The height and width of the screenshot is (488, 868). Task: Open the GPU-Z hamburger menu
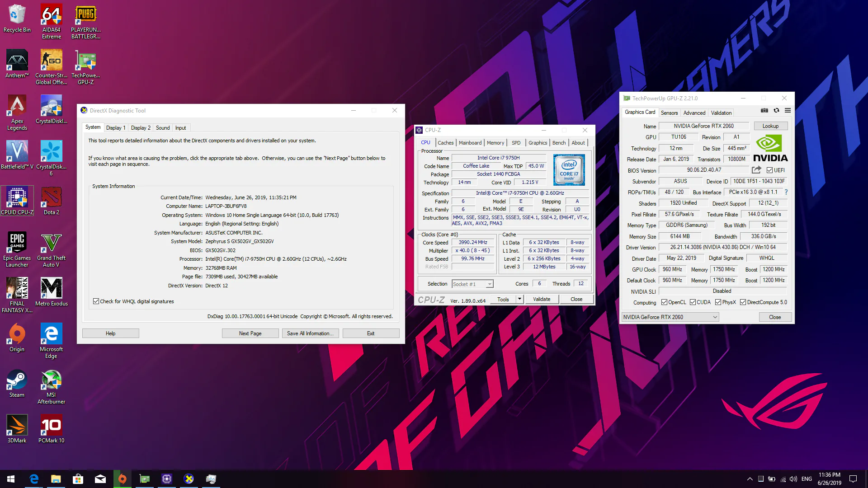[x=788, y=110]
